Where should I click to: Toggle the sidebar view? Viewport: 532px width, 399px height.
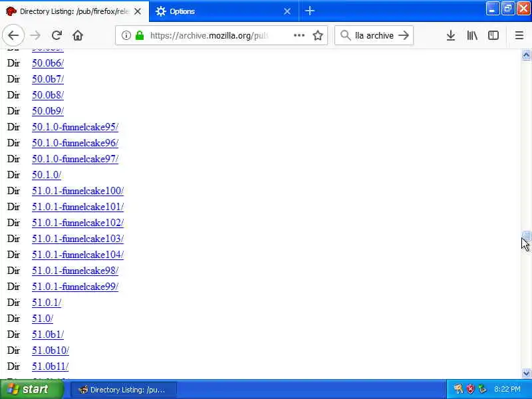(493, 35)
